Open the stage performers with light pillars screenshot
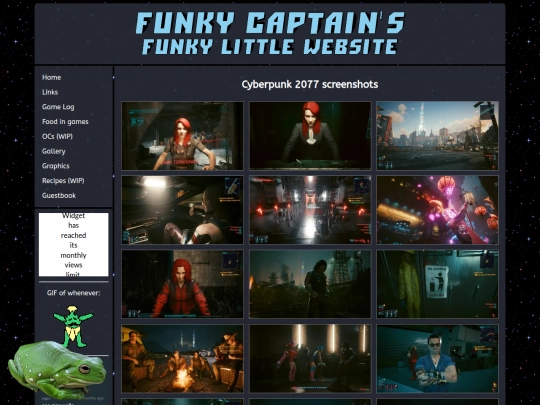The image size is (540, 405). (x=310, y=359)
